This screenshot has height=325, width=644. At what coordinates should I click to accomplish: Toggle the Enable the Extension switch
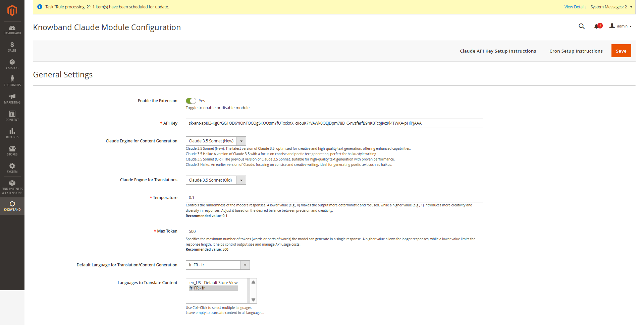coord(191,101)
